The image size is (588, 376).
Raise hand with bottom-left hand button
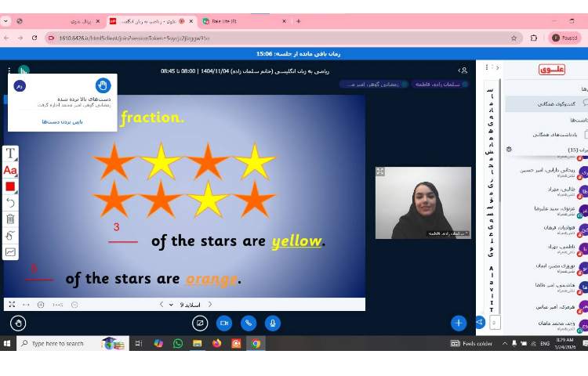pyautogui.click(x=18, y=324)
